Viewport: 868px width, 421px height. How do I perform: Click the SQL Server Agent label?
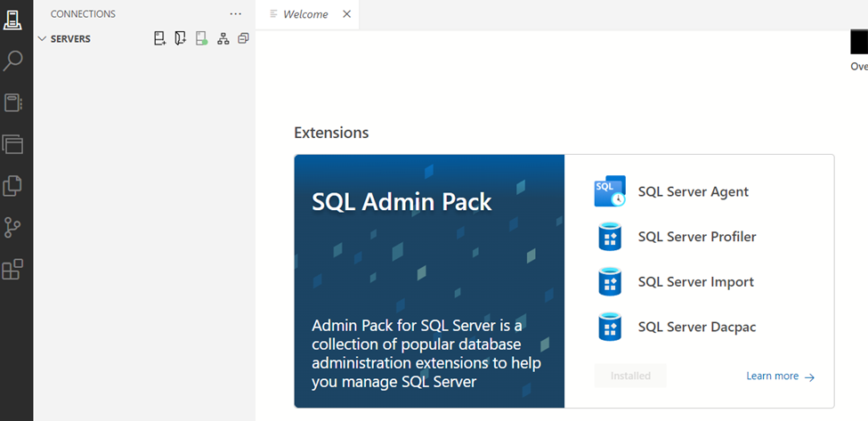[694, 192]
